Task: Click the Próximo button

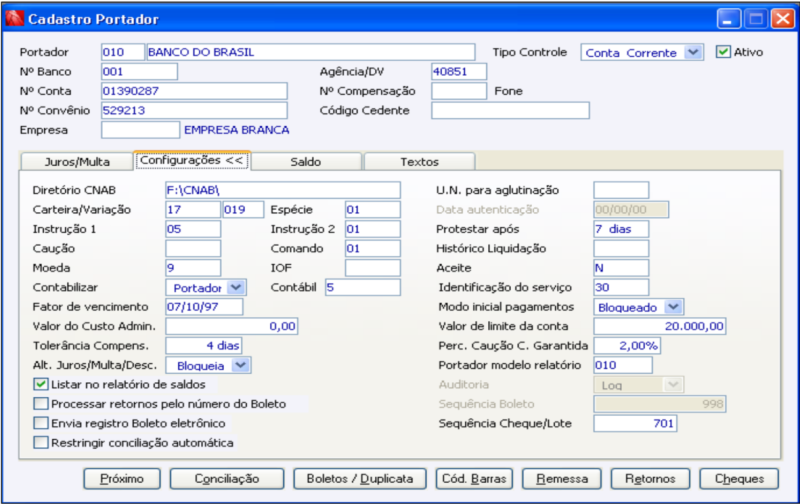Action: [x=122, y=478]
